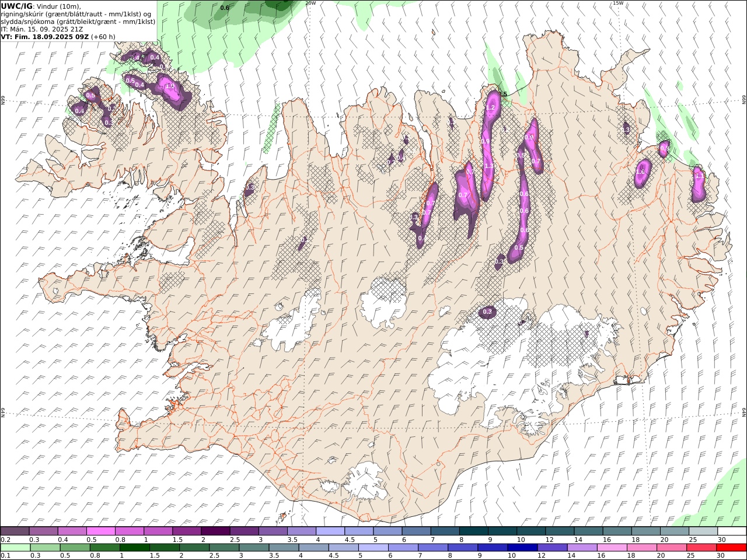Click the '(+60 h)' forecast offset text
747x560 pixels.
[103, 36]
